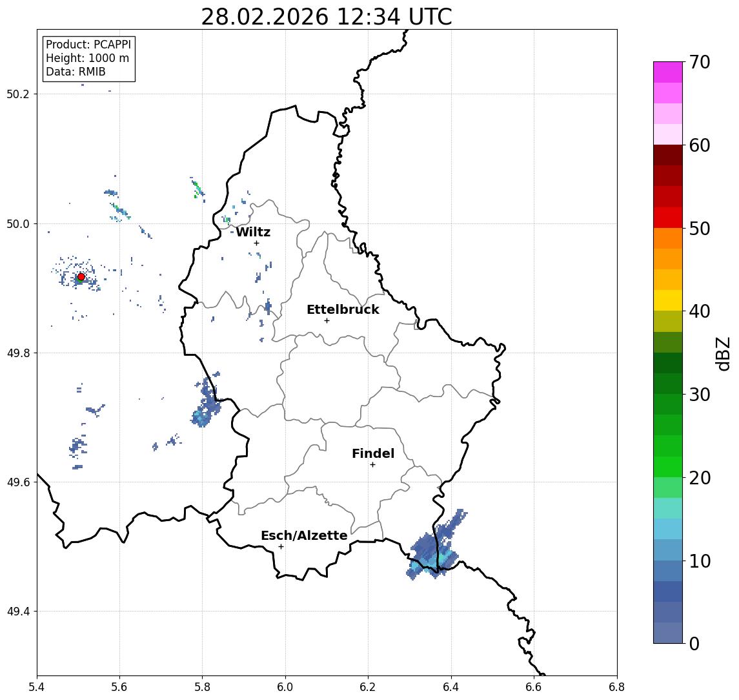This screenshot has width=739, height=700.
Task: Click the latitude tick label 50.0
Action: coord(18,223)
